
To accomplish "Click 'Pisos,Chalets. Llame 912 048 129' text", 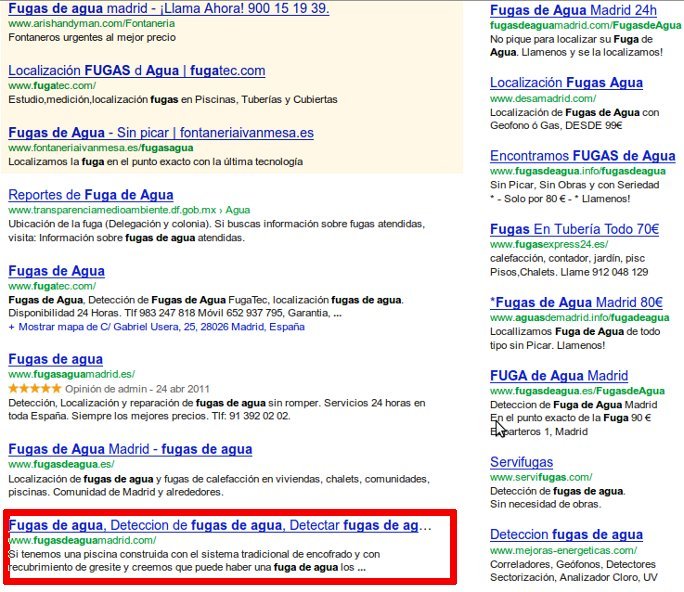I will [x=569, y=272].
